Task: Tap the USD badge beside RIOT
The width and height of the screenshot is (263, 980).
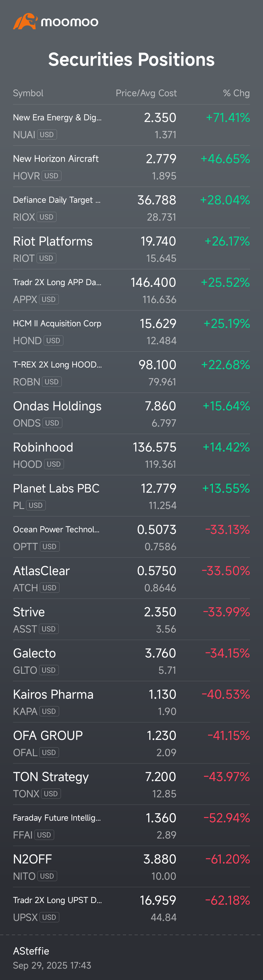Action: tap(46, 258)
